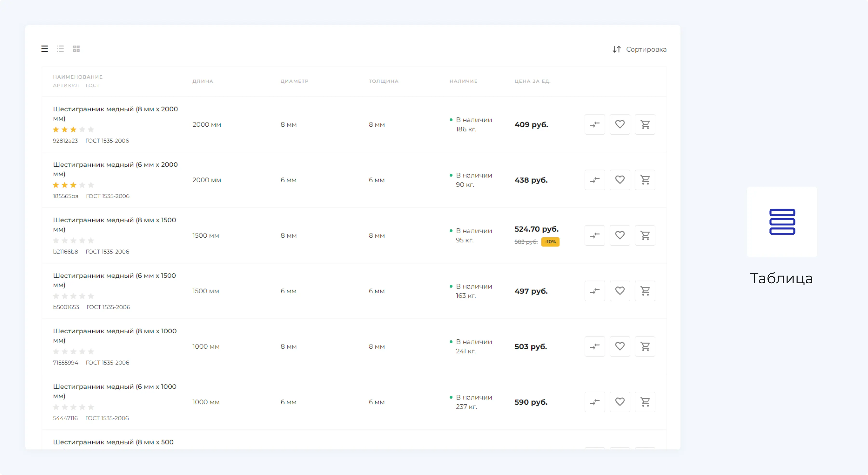Viewport: 868px width, 475px height.
Task: Switch to the grid tile view icon
Action: (76, 49)
